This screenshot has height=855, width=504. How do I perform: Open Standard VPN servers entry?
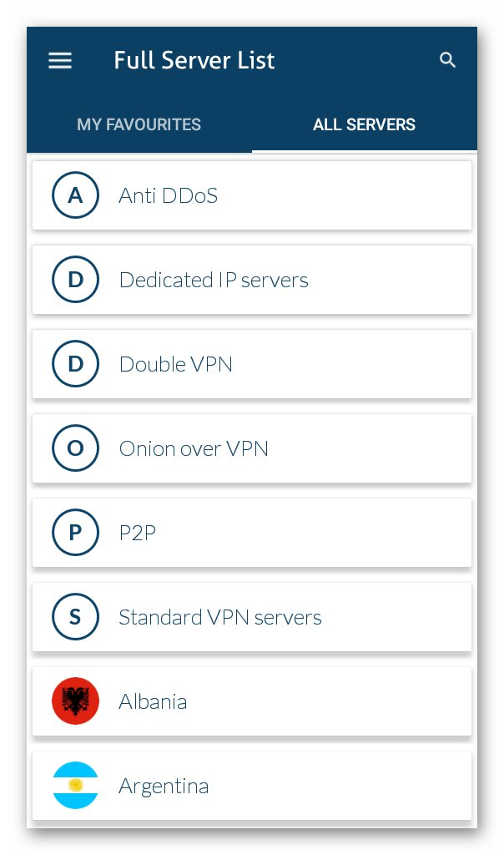coord(252,617)
